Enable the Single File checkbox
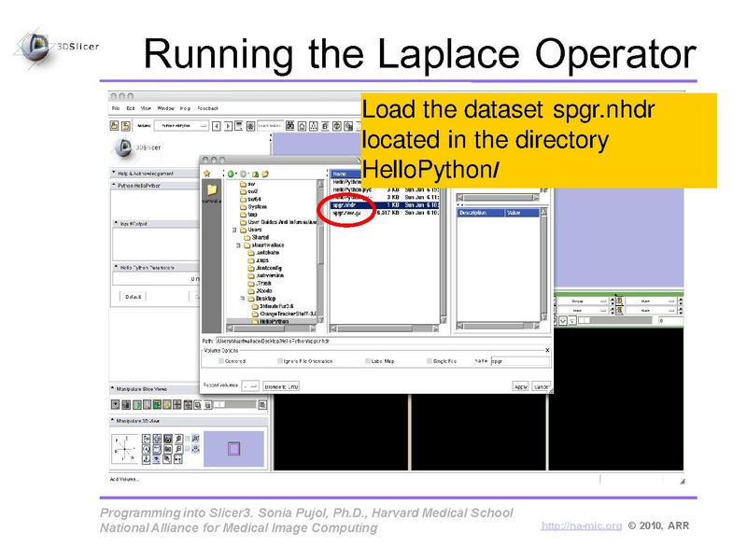Viewport: 747px width, 560px height. coord(430,361)
